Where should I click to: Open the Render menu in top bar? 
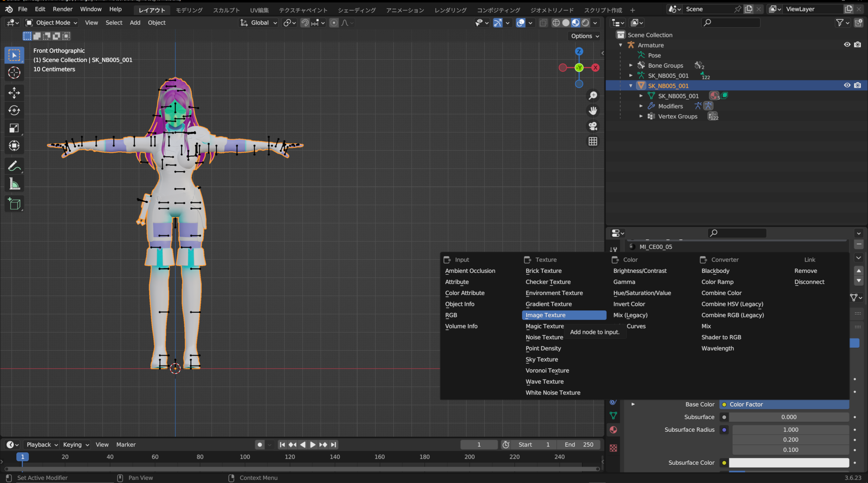(62, 9)
